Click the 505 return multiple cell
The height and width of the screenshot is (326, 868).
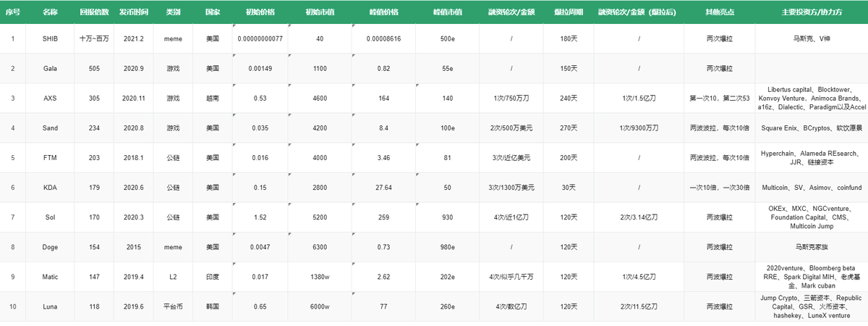click(x=95, y=68)
